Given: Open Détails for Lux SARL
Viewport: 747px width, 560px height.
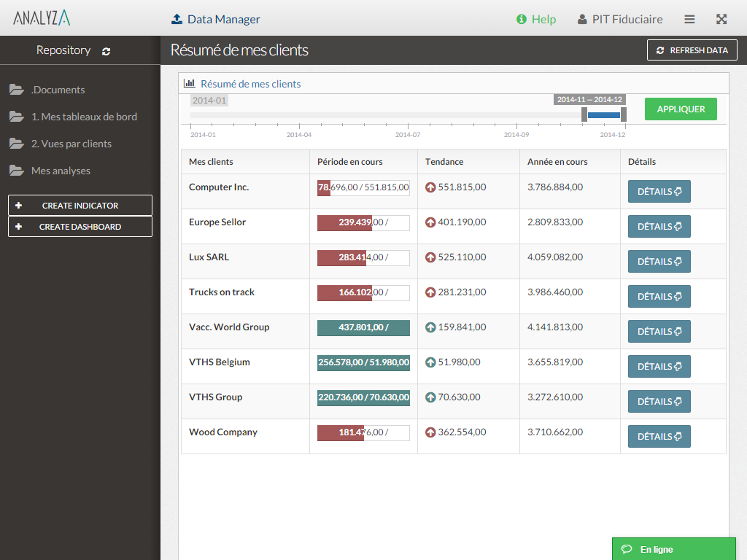Looking at the screenshot, I should click(x=659, y=261).
